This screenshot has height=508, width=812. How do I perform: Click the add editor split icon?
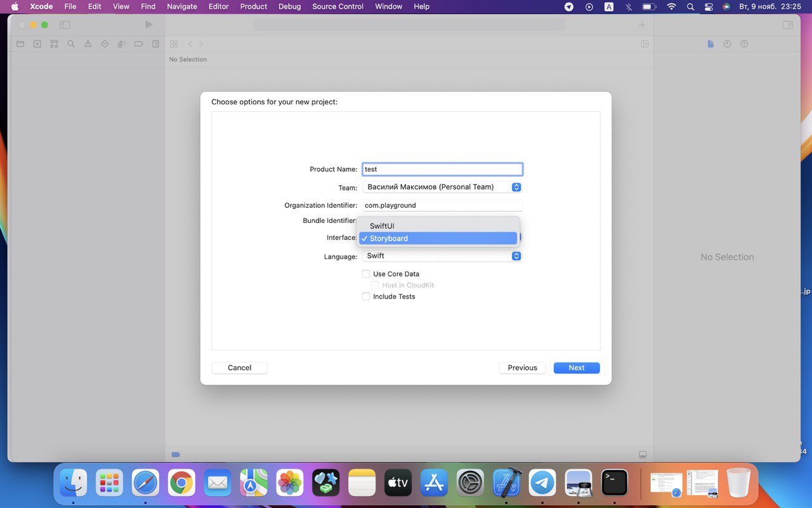pyautogui.click(x=645, y=44)
